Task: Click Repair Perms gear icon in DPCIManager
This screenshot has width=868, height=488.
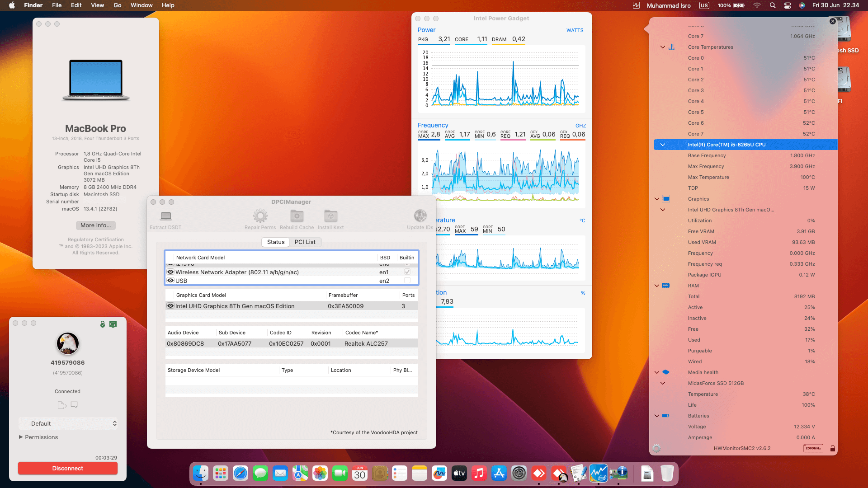Action: point(260,216)
